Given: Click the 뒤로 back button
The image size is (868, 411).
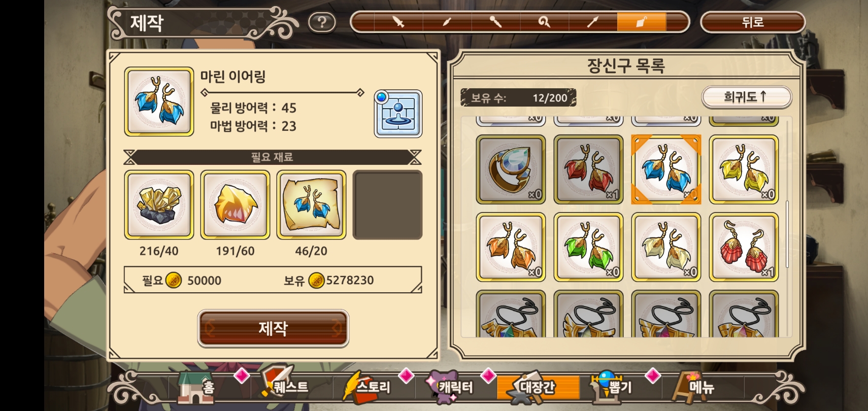Looking at the screenshot, I should point(753,22).
